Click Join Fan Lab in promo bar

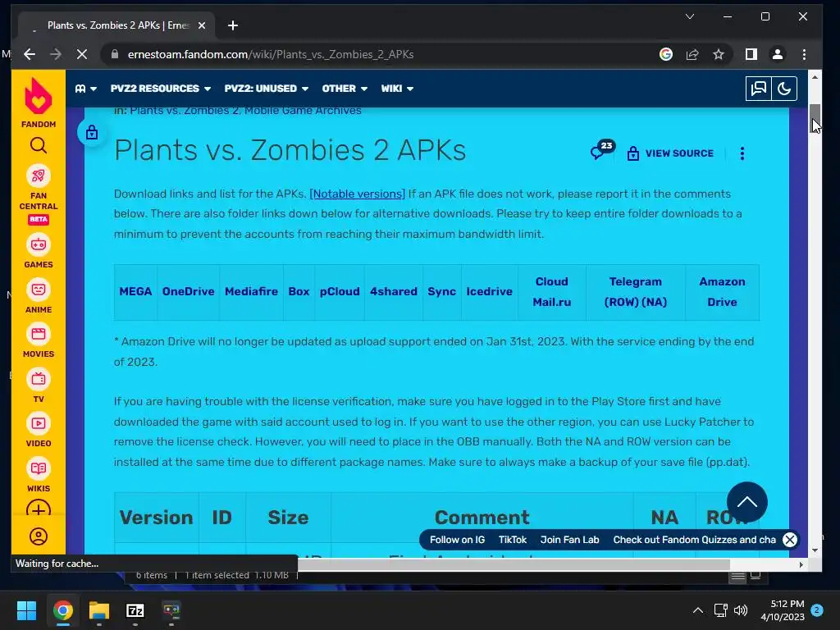[x=569, y=540]
